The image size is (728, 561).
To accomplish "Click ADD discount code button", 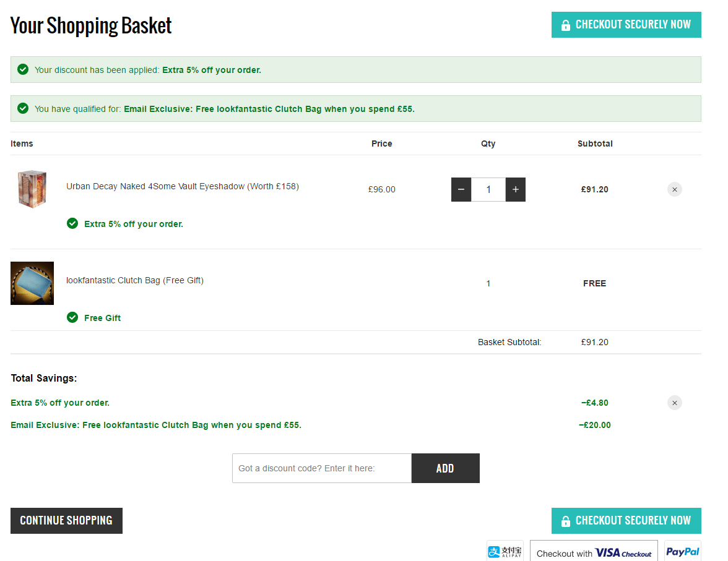I will pyautogui.click(x=445, y=468).
